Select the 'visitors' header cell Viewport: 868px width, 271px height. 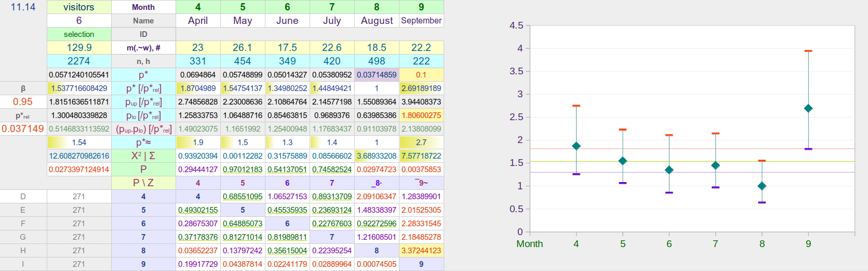[79, 7]
